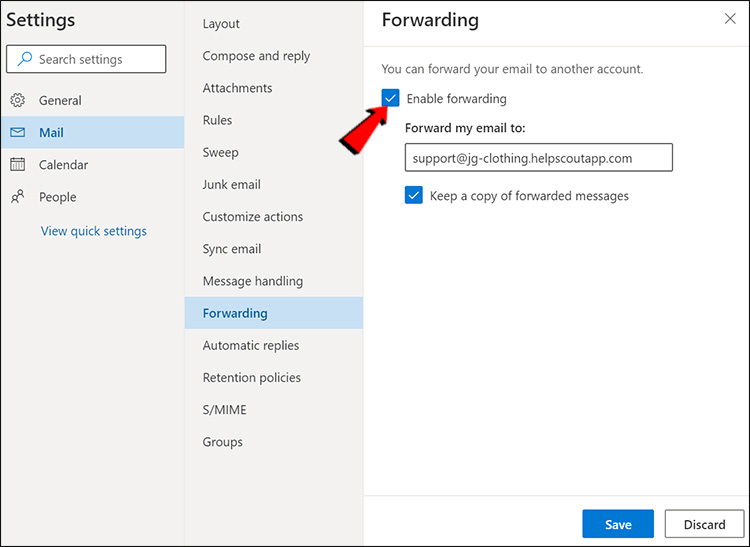Discard the forwarding changes

click(x=704, y=524)
